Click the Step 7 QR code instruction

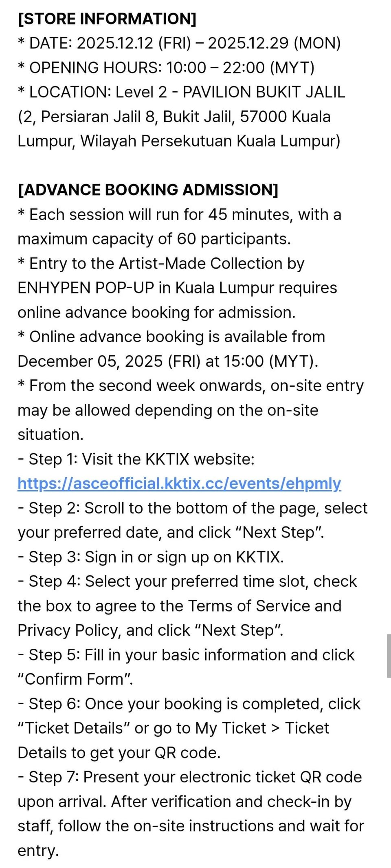click(190, 777)
